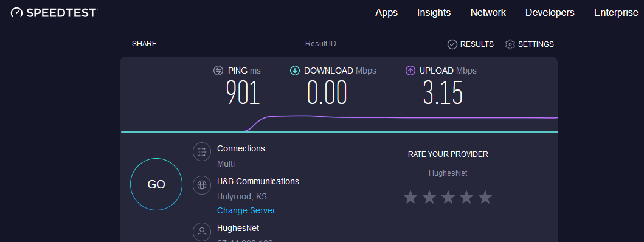
Task: Click the Change Server link
Action: coord(246,211)
